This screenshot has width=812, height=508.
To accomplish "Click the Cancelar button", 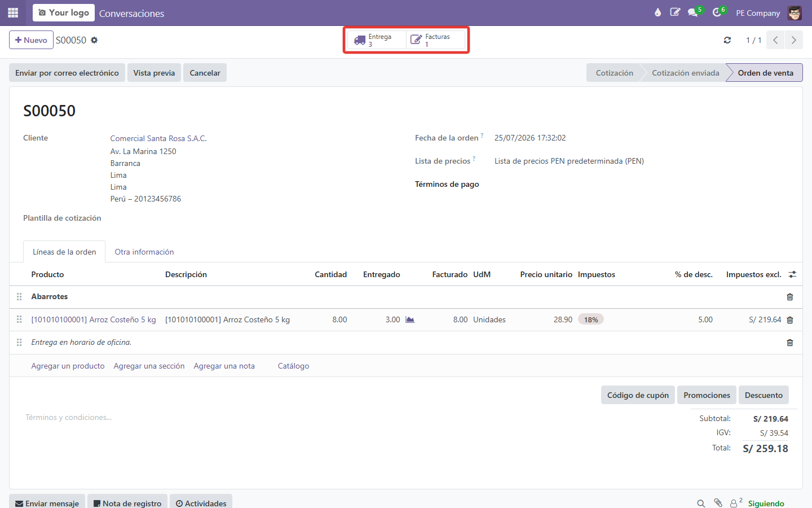I will 205,73.
